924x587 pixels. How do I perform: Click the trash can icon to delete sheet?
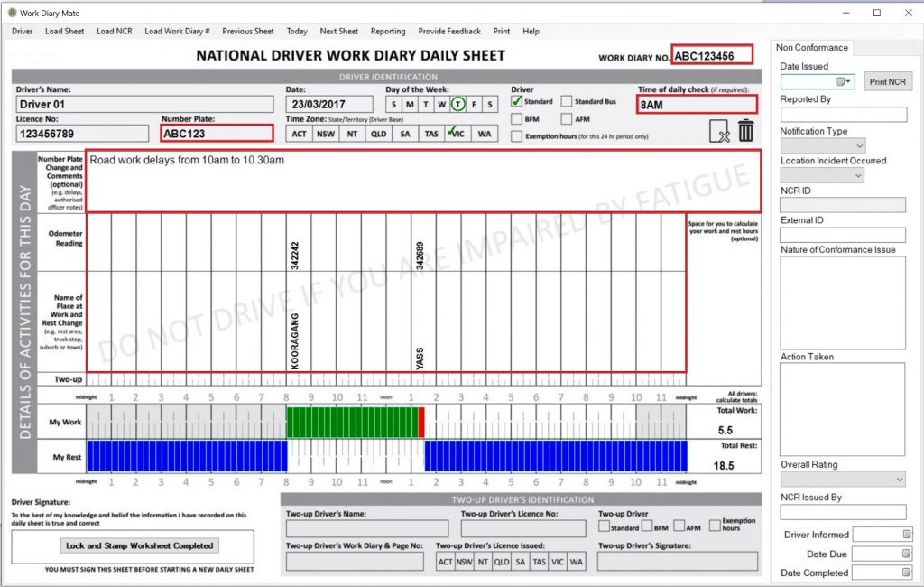pyautogui.click(x=745, y=129)
